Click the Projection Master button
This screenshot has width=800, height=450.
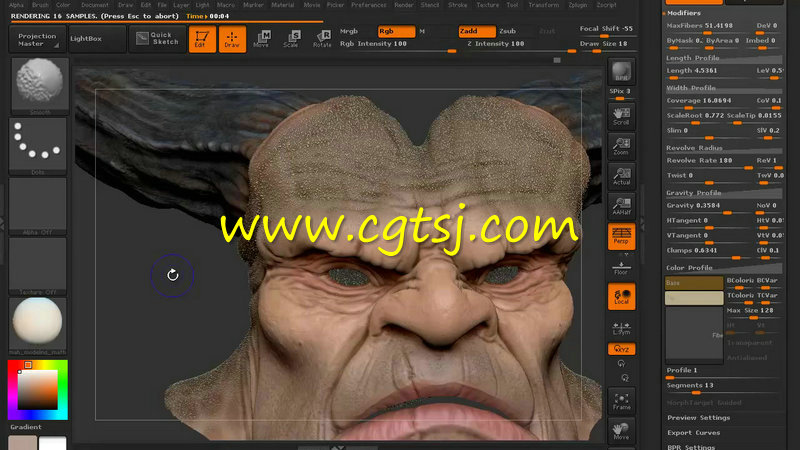pos(37,39)
